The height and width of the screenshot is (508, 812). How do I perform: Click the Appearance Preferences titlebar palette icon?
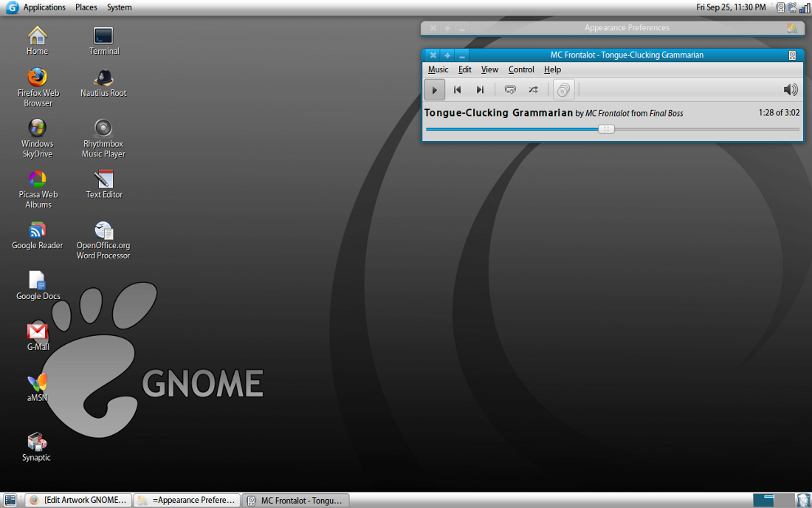tap(792, 28)
